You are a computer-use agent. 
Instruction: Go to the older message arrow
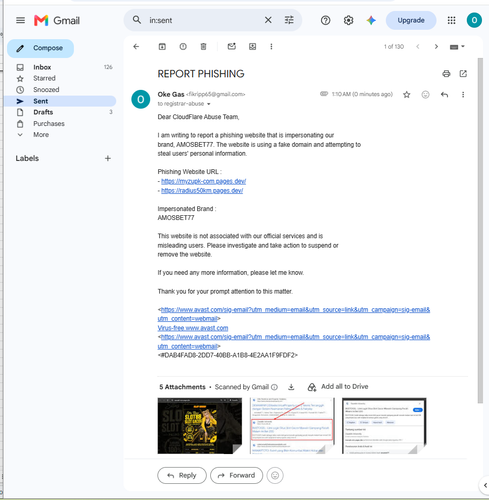point(436,47)
